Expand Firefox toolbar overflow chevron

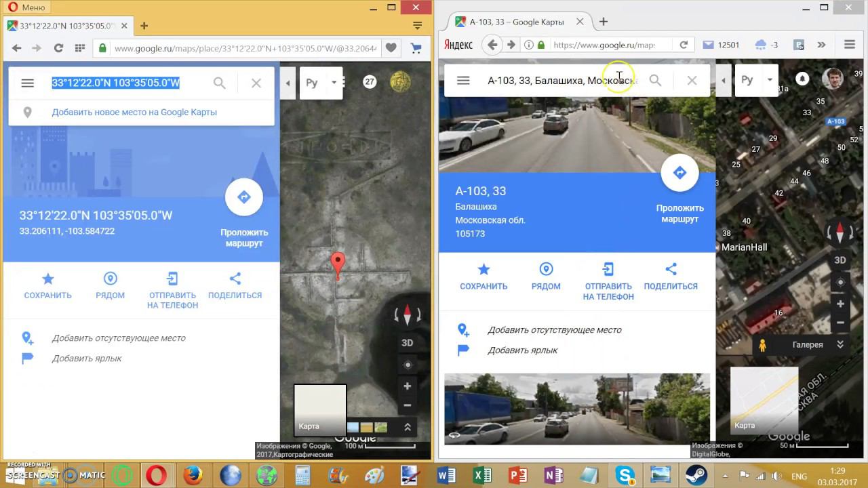point(821,45)
